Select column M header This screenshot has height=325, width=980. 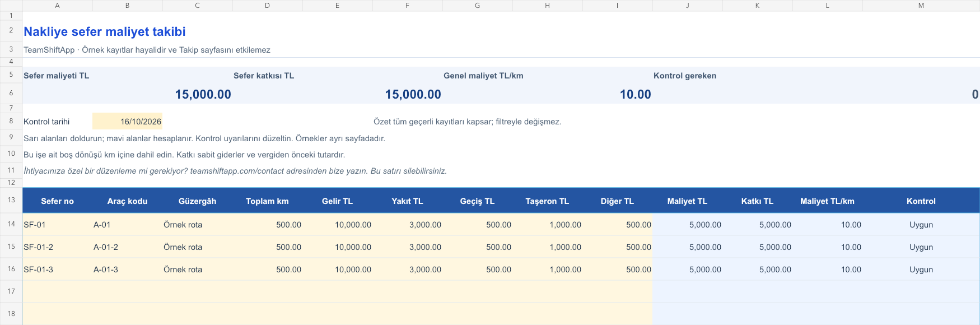(x=921, y=6)
